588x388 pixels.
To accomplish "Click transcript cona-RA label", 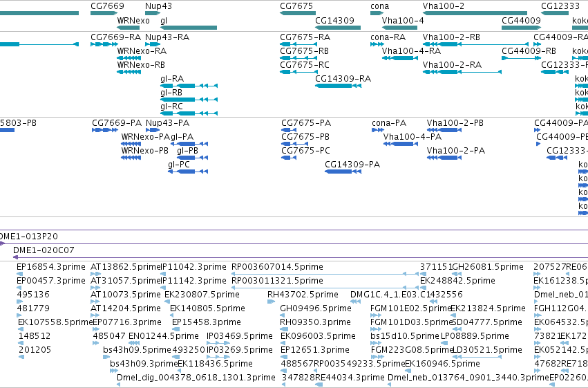I will pyautogui.click(x=388, y=37).
